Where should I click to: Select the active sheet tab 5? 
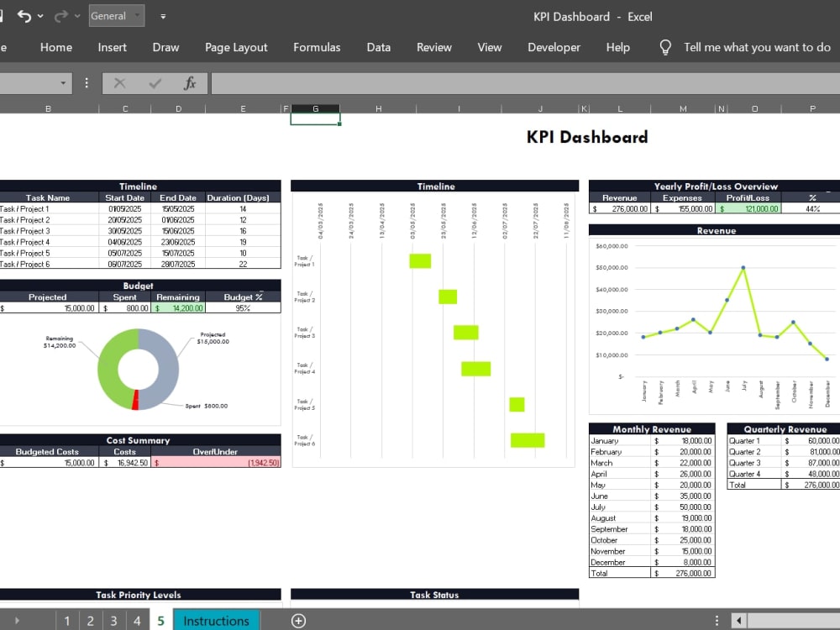pyautogui.click(x=160, y=621)
